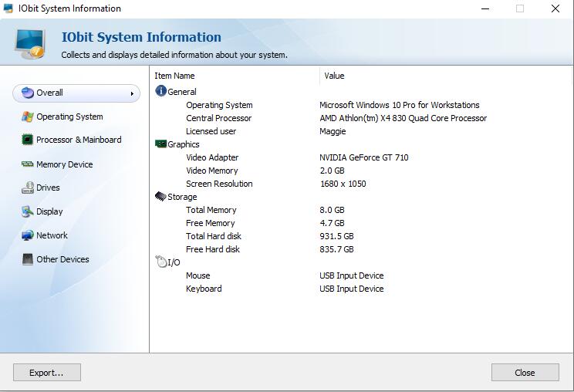
Task: Click the 8.0 GB total memory value
Action: [x=332, y=210]
